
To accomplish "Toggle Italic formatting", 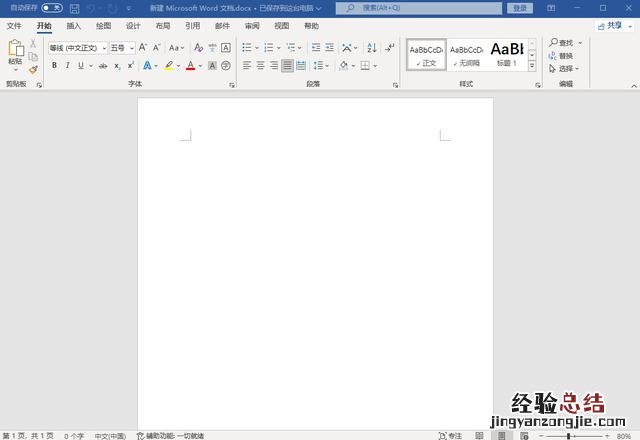I will [67, 66].
